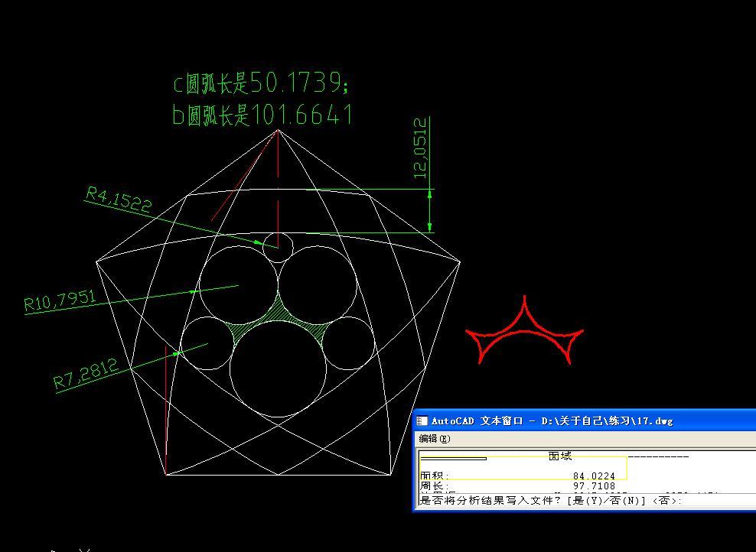756x552 pixels.
Task: Select the perimeter value 97.7108
Action: 594,486
